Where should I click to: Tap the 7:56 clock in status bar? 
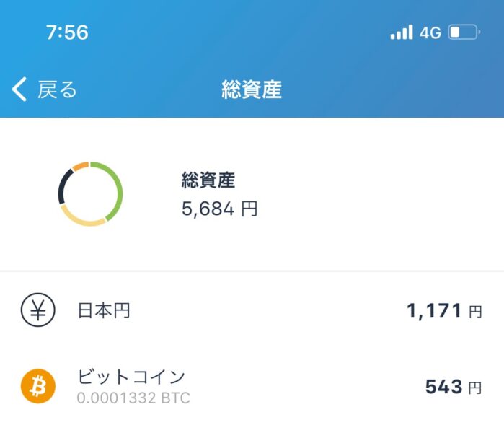[67, 32]
